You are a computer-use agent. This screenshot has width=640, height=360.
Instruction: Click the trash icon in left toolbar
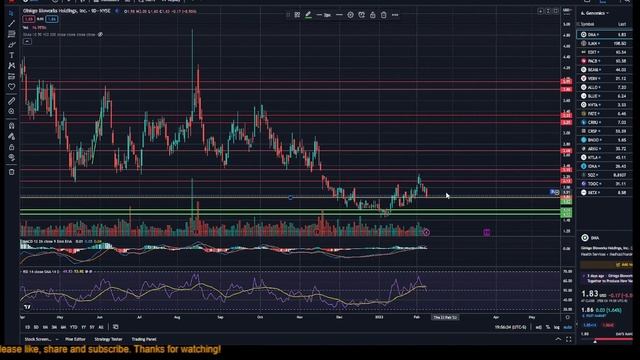pyautogui.click(x=11, y=172)
